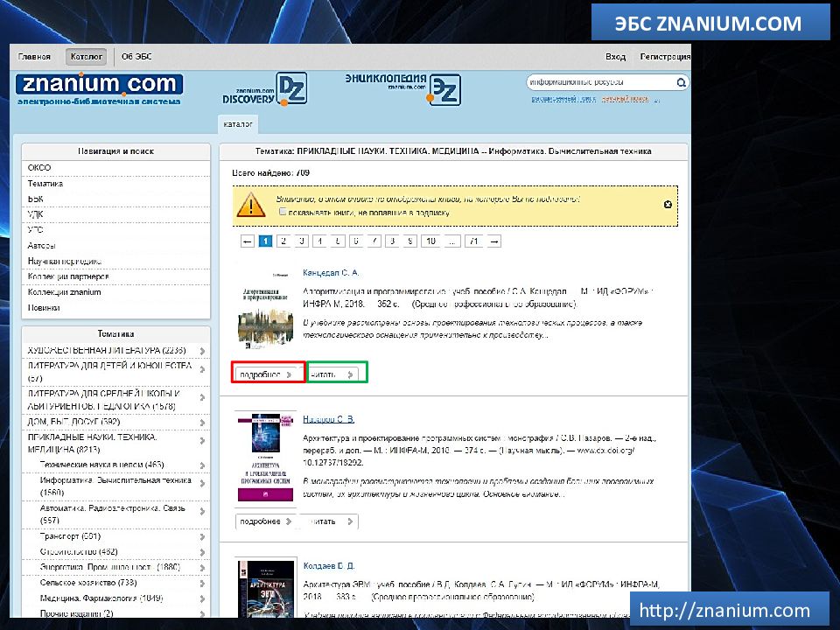
Task: Expand the Сельское хозяйство subcategory arrow
Action: 202,584
